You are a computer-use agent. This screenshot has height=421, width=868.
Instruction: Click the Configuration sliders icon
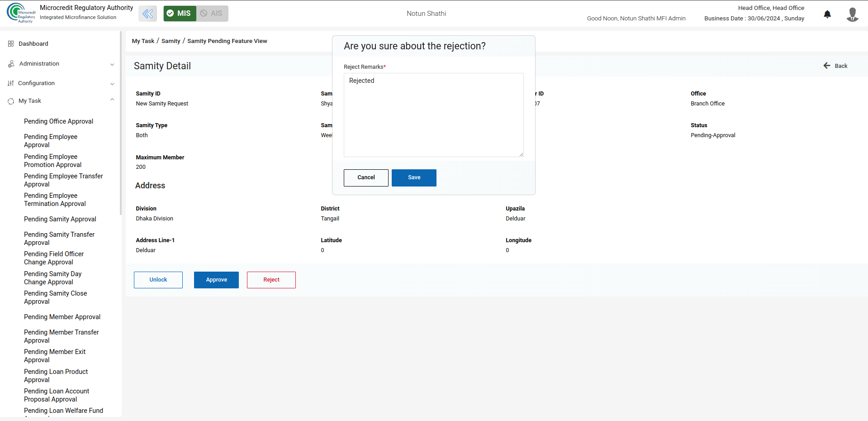pos(11,83)
